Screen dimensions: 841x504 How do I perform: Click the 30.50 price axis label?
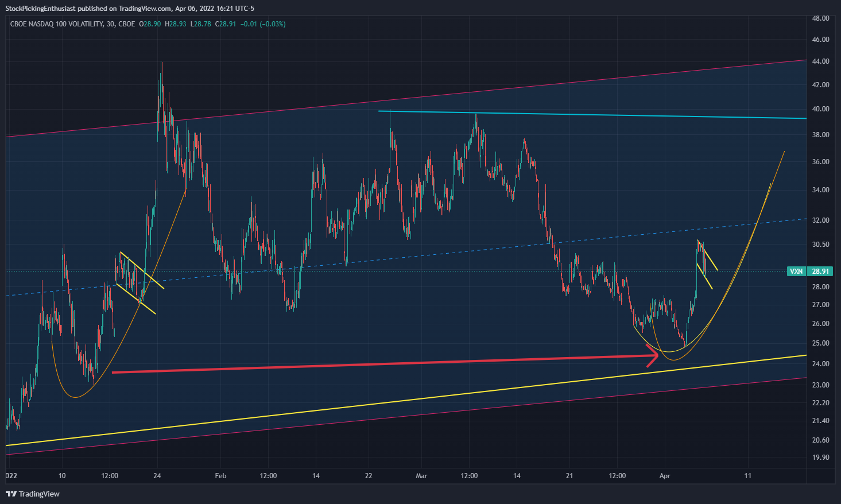point(821,245)
